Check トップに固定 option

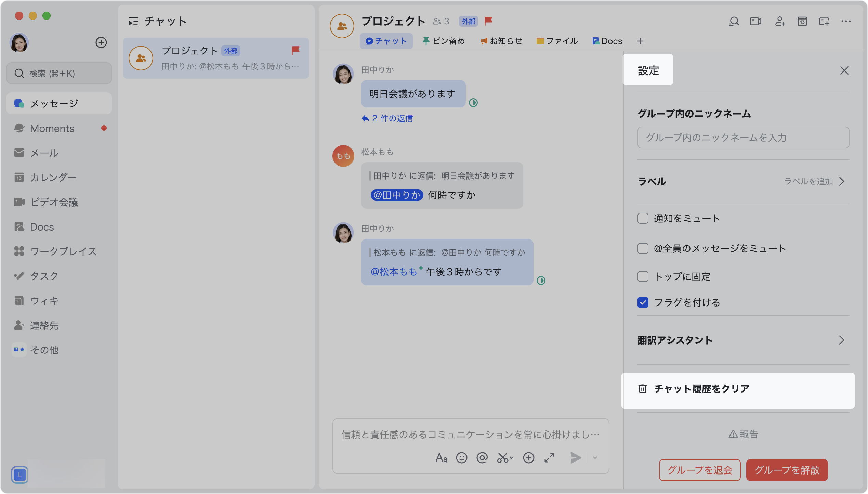pos(643,276)
